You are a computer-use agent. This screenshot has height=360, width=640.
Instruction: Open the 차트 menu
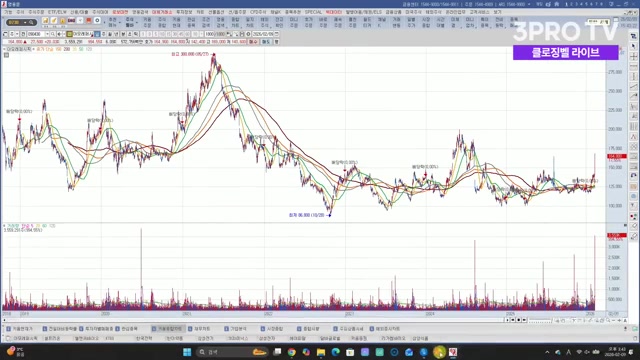tap(200, 12)
